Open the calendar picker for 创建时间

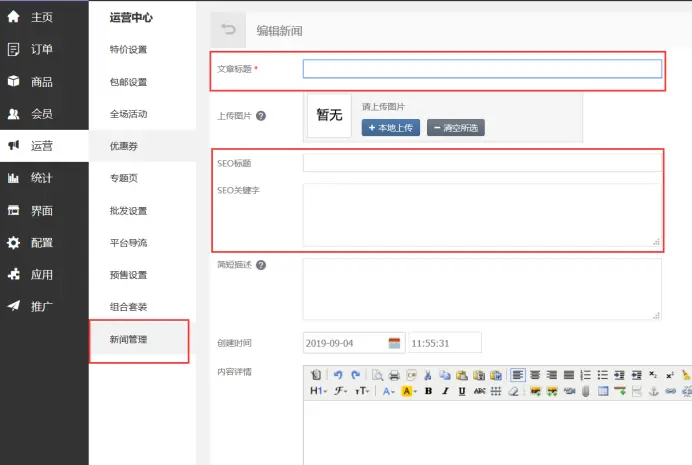coord(394,343)
